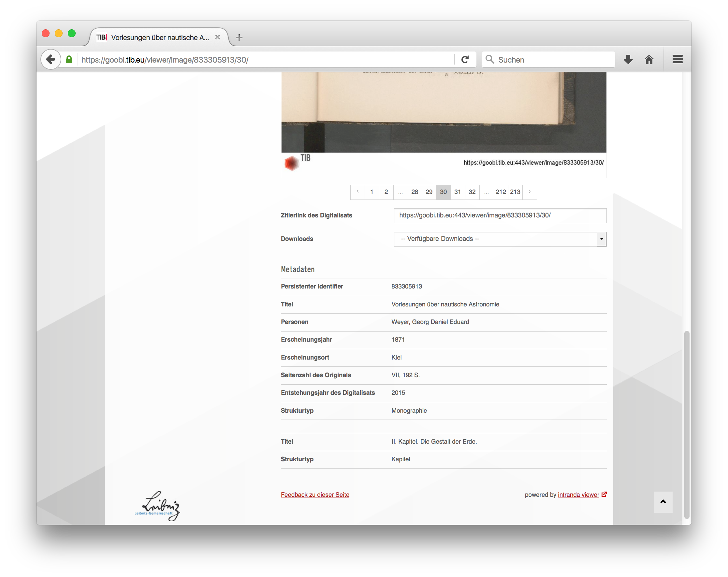Click the external link icon after intranda viewer
Image resolution: width=728 pixels, height=577 pixels.
point(604,494)
